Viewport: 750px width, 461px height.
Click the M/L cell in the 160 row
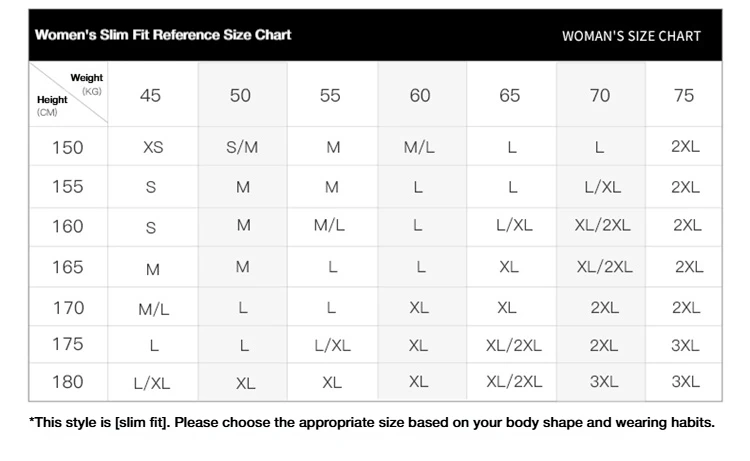coord(329,225)
